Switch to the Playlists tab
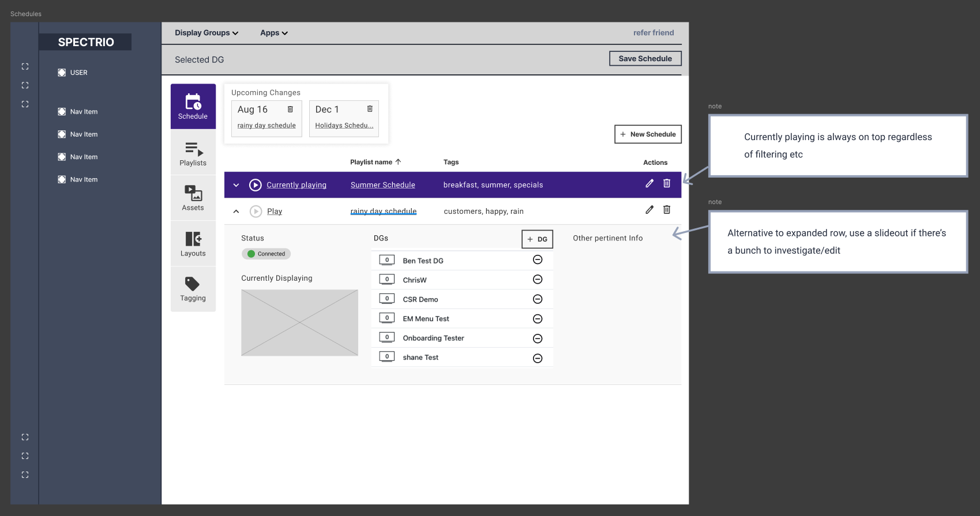This screenshot has height=516, width=980. (193, 153)
